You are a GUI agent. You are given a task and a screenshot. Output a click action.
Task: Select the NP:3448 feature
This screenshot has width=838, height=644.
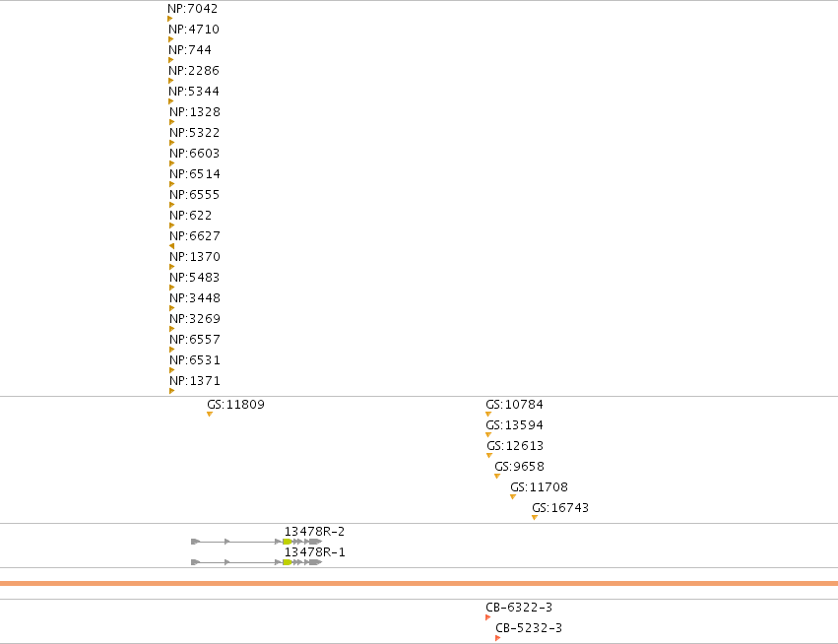click(x=195, y=298)
